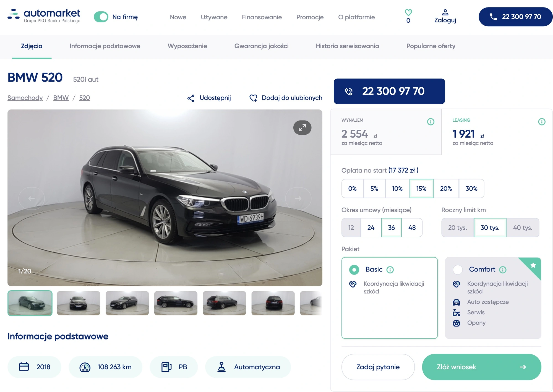This screenshot has height=392, width=553.
Task: Open the Promocje menu item
Action: coord(310,17)
